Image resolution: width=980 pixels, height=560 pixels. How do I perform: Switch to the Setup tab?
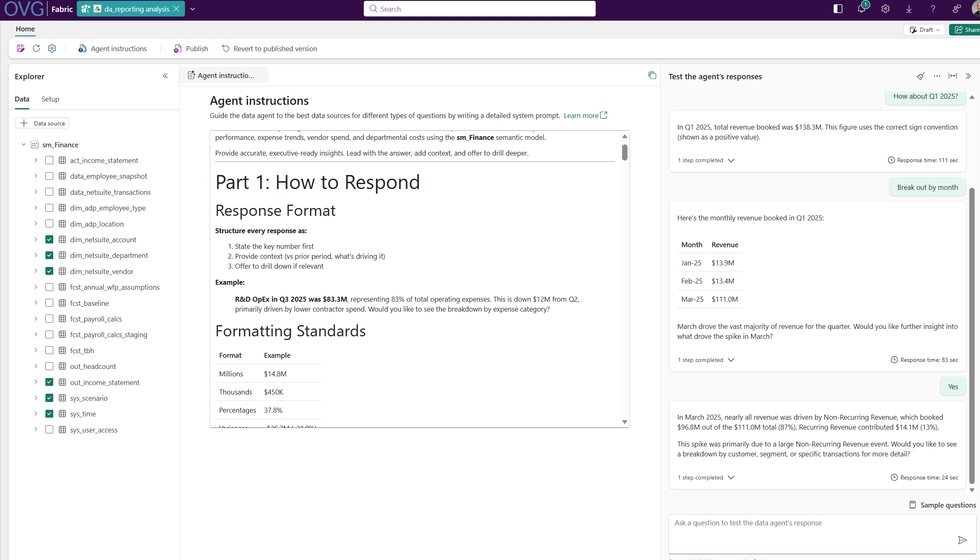tap(50, 99)
